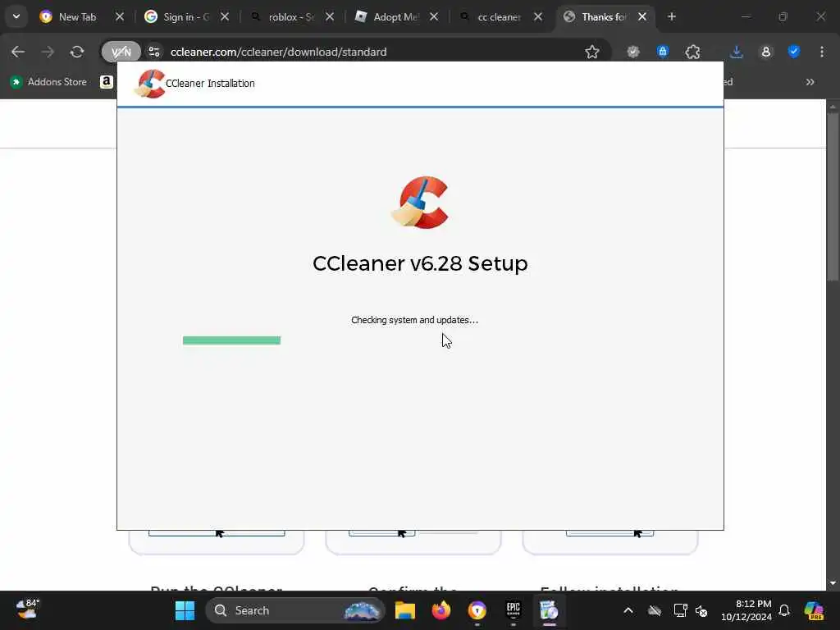Open the CCleaner installer taskbar icon
This screenshot has height=630, width=840.
tap(549, 610)
